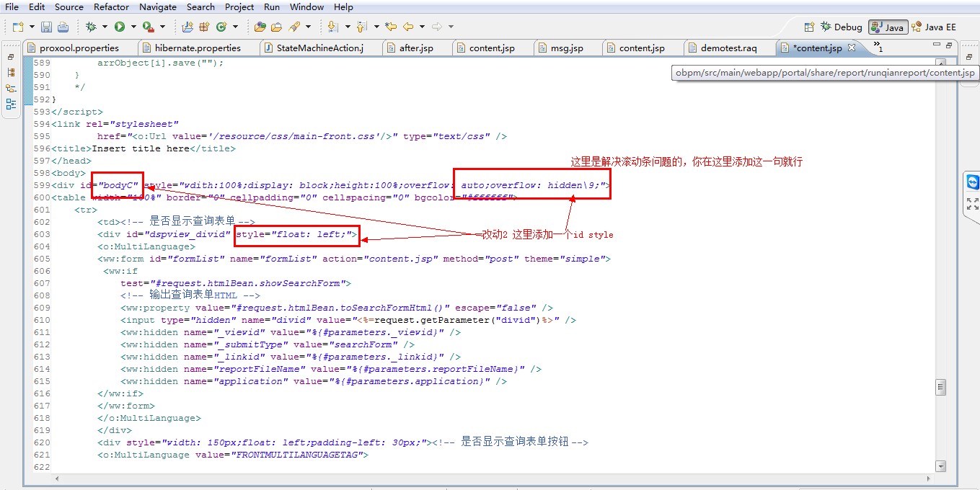
Task: Click the horizontal scrollbar left arrow
Action: 56,477
